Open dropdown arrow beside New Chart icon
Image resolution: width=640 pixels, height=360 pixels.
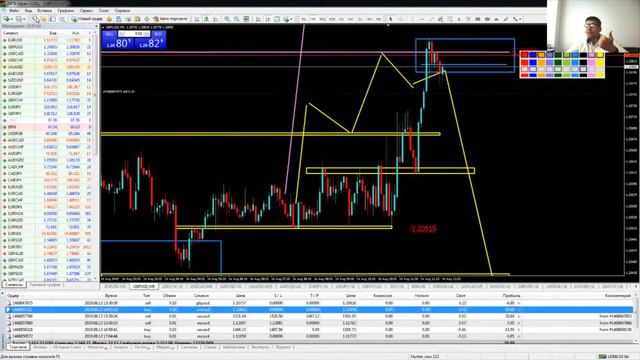(x=12, y=19)
